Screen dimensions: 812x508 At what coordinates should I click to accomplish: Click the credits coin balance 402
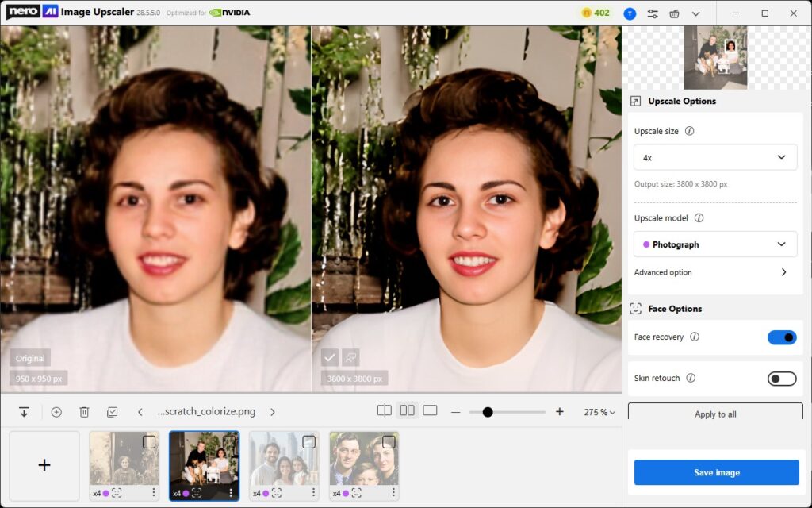pyautogui.click(x=595, y=13)
